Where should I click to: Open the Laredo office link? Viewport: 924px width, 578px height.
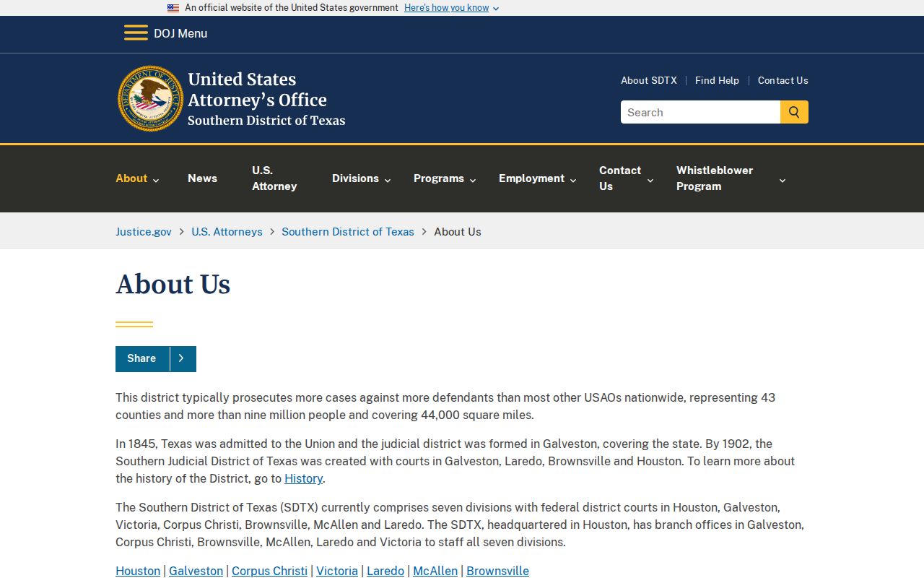(385, 571)
